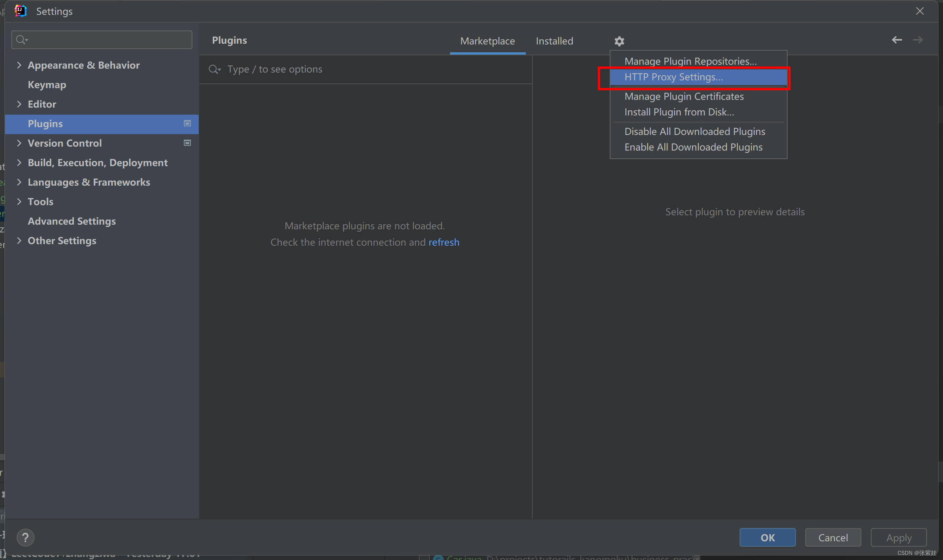Click the forward navigation arrow
The width and height of the screenshot is (943, 560).
(918, 40)
